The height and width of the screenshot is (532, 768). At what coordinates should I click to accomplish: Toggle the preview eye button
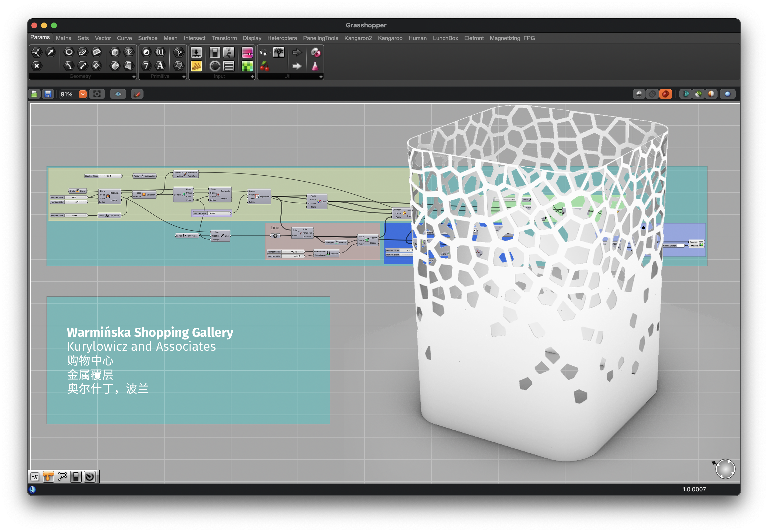click(118, 94)
